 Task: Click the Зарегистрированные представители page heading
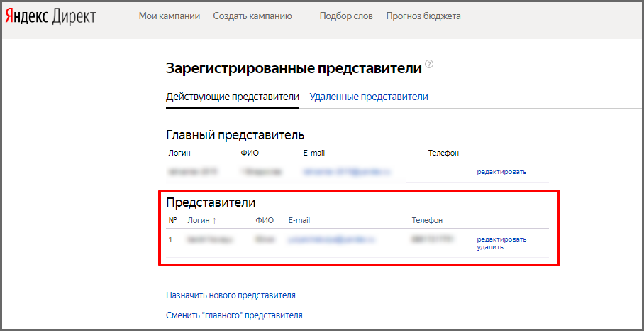[294, 69]
